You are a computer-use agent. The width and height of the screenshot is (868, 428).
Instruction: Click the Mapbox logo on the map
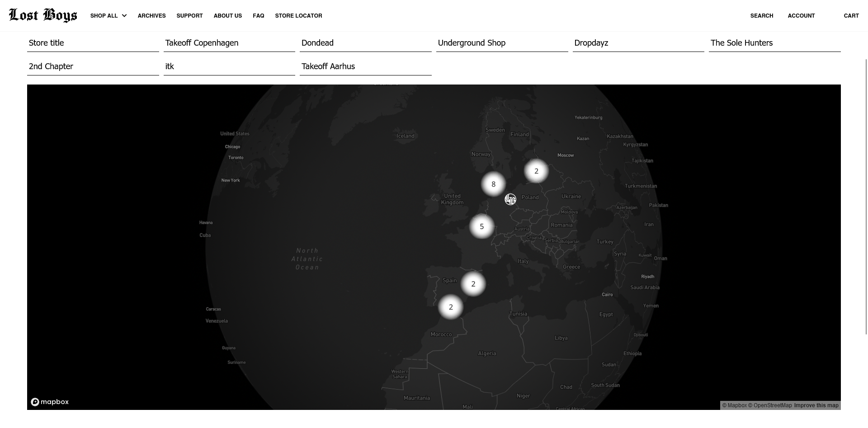(50, 402)
